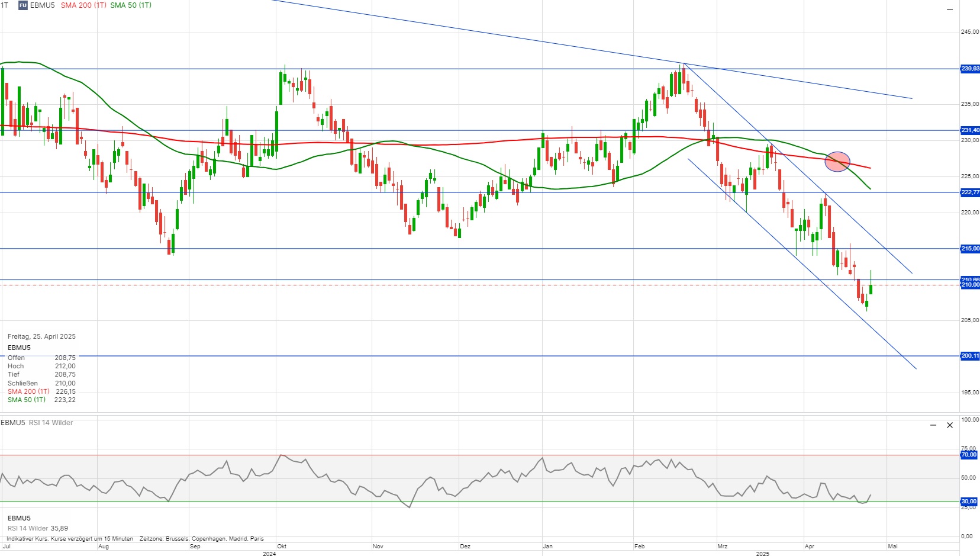Select the green SMA 50 (1T) legend label
Image resolution: width=980 pixels, height=556 pixels.
click(x=131, y=5)
